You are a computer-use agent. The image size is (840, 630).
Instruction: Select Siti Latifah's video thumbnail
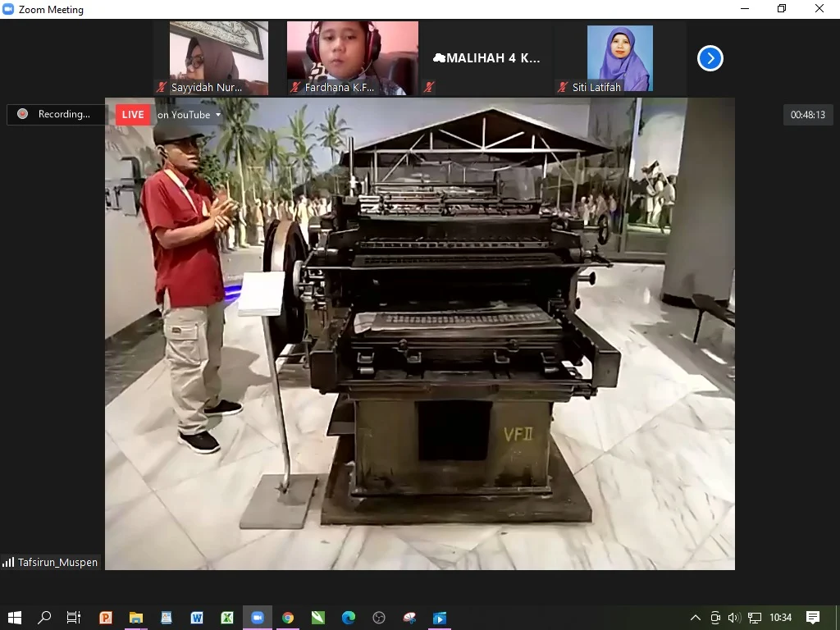(x=619, y=58)
